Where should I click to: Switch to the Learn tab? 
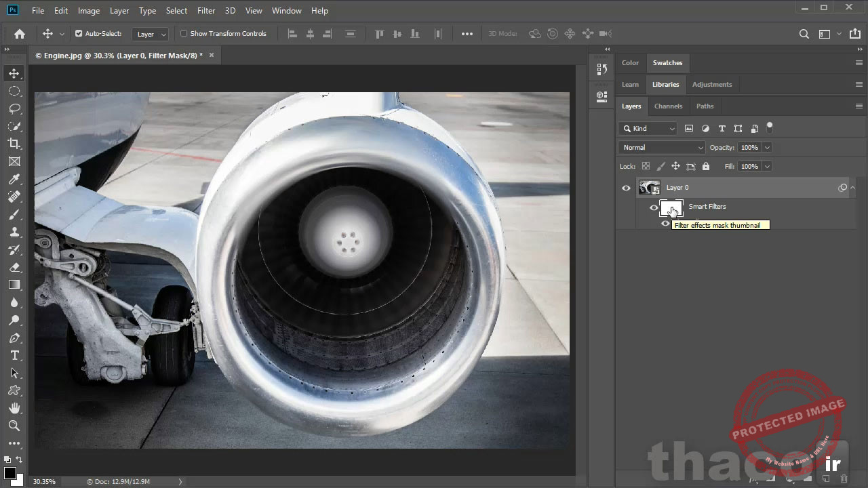tap(630, 85)
